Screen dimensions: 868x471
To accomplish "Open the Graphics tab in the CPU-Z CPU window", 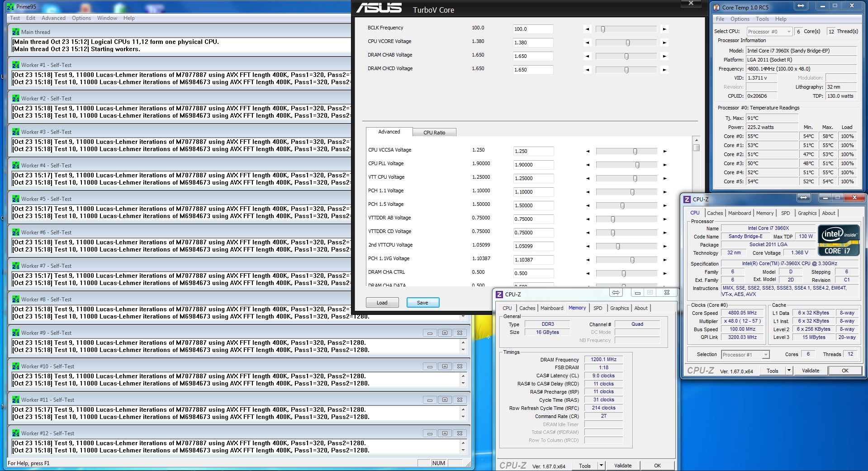I will point(807,213).
